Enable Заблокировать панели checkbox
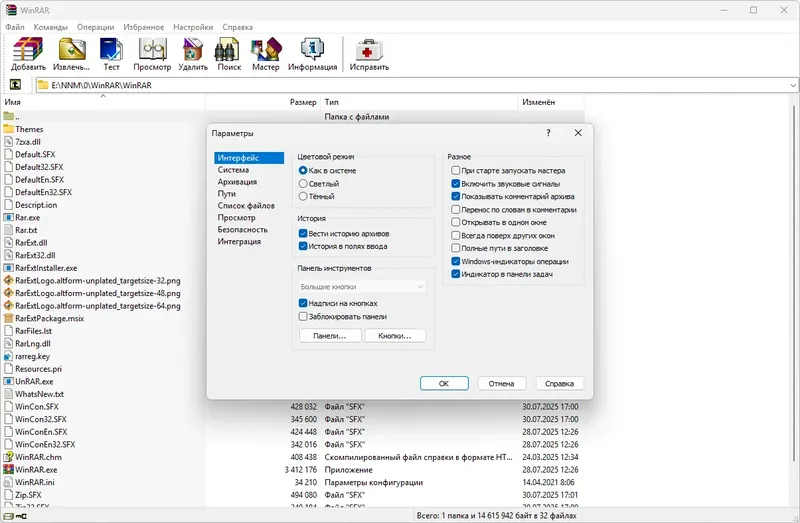Screen dimensions: 800x523 tap(303, 316)
